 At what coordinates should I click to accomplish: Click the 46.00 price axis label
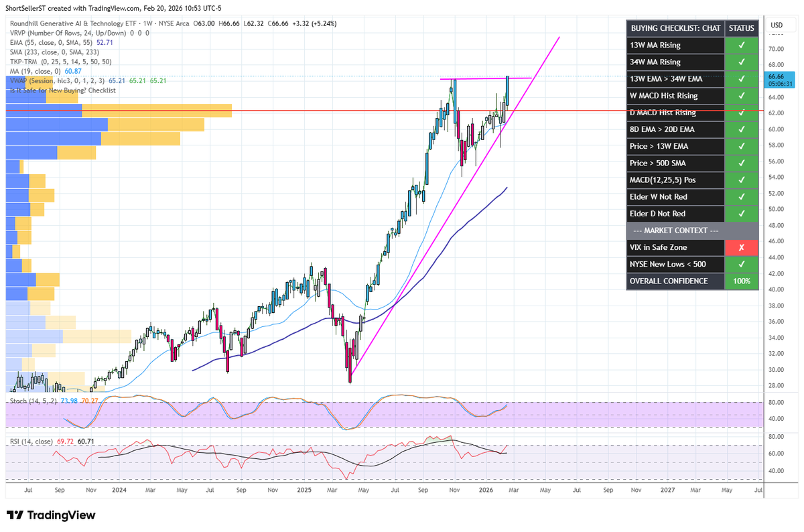(777, 241)
